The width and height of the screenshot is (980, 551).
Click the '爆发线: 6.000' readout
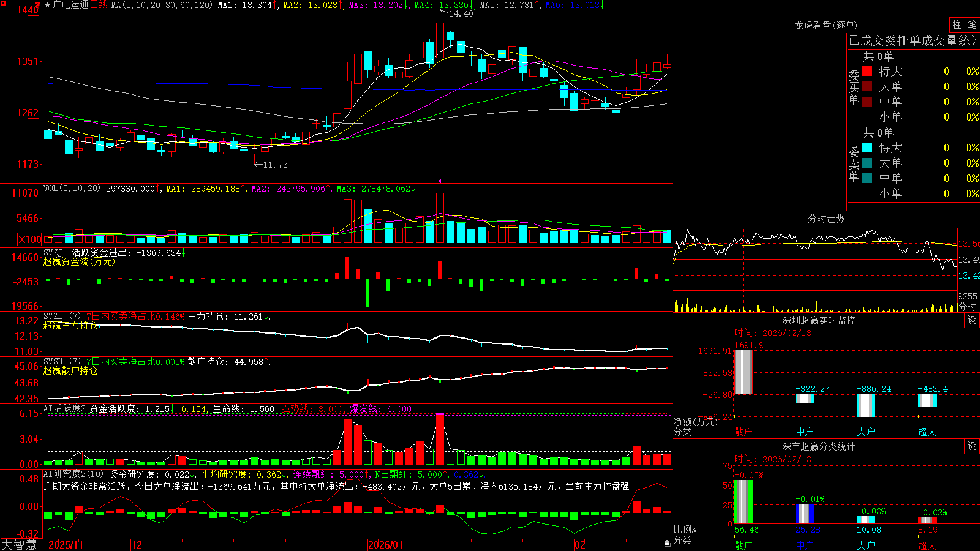[x=381, y=408]
